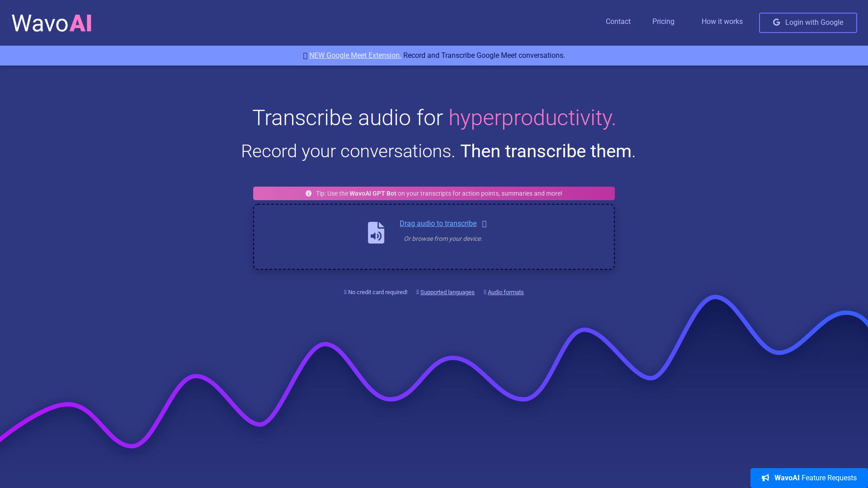868x488 pixels.
Task: Click the info icon in the tip banner
Action: (x=308, y=193)
